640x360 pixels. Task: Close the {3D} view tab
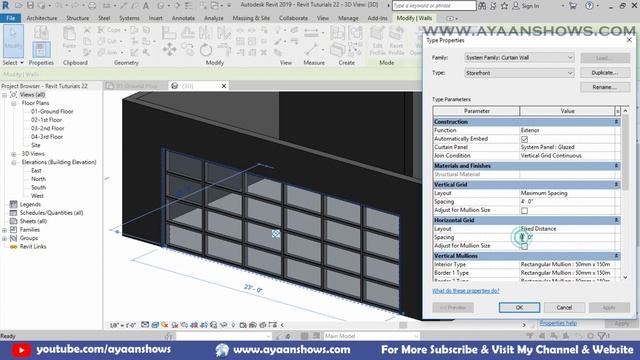[x=224, y=86]
